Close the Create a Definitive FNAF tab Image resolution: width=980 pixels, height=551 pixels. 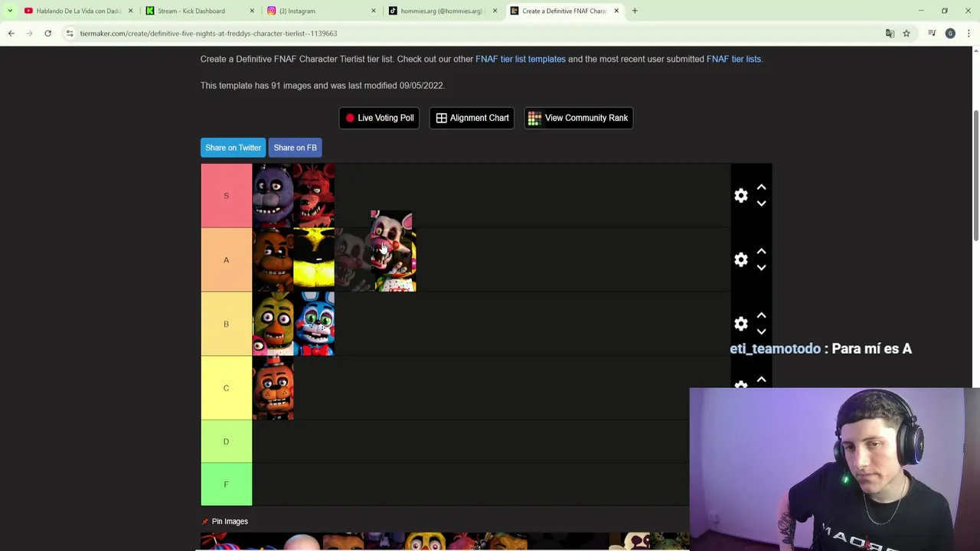[x=616, y=11]
